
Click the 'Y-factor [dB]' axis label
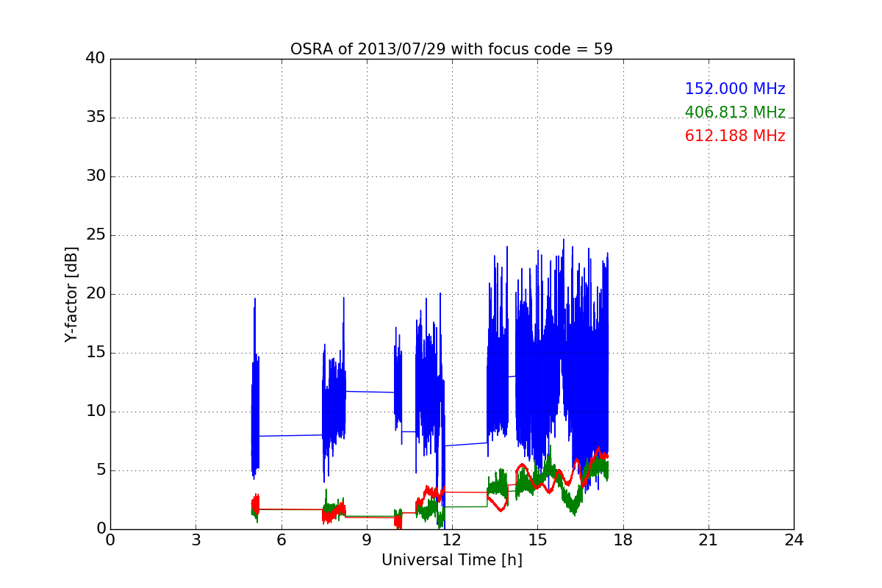pos(71,294)
